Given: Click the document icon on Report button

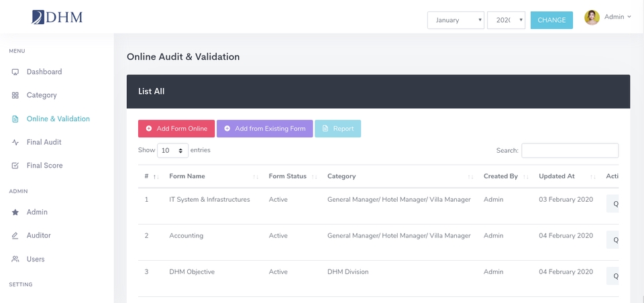Looking at the screenshot, I should (x=325, y=129).
